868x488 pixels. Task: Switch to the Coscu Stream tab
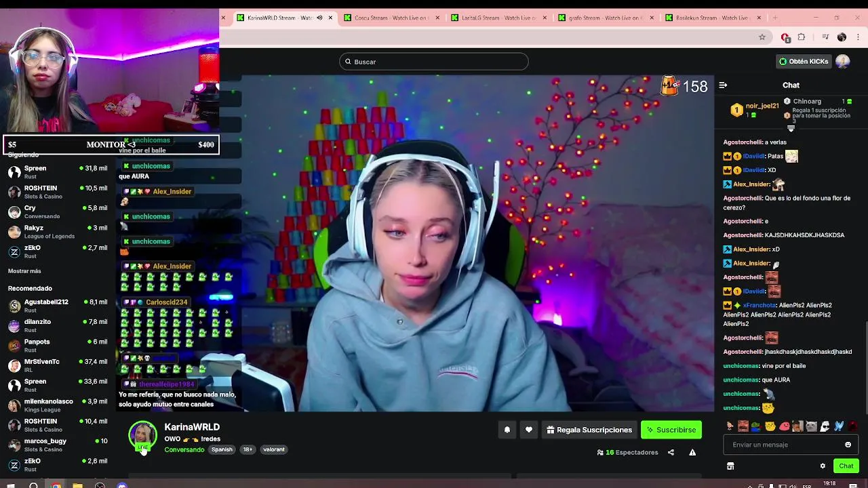coord(391,18)
